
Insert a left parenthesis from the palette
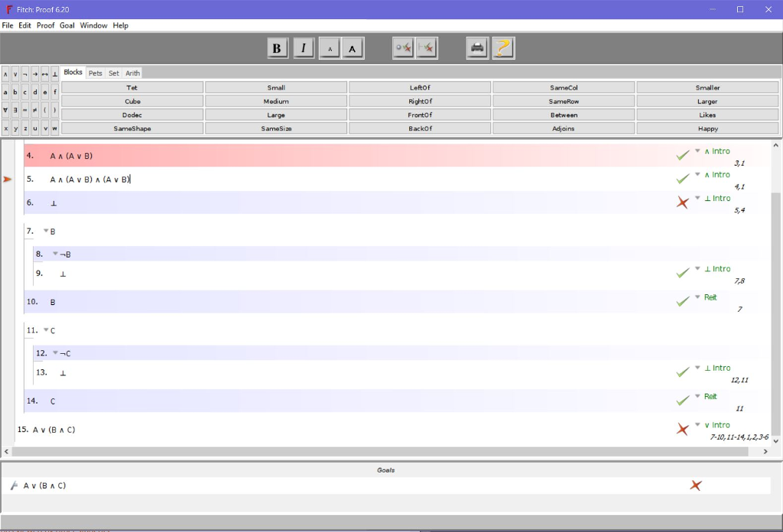coord(45,110)
